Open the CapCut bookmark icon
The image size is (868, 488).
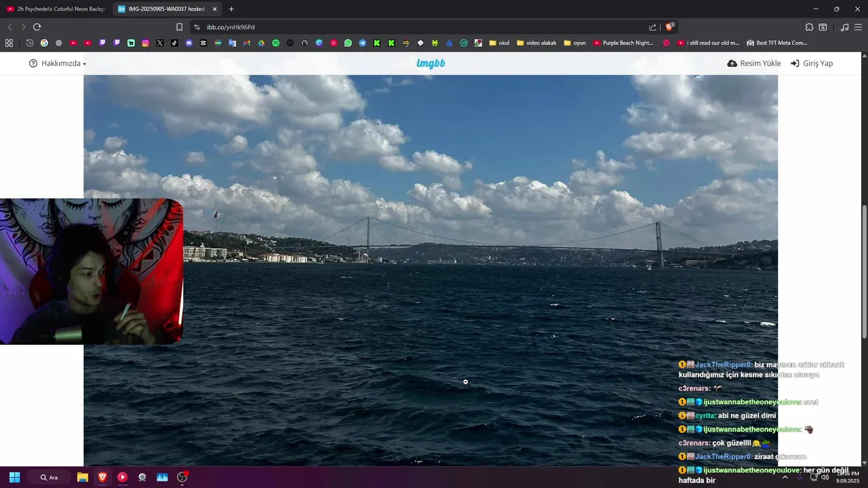point(203,43)
